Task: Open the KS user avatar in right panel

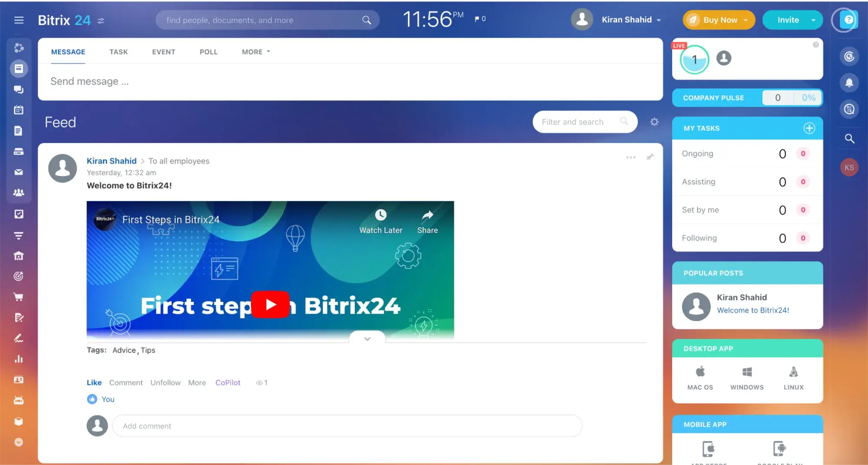Action: [x=849, y=167]
